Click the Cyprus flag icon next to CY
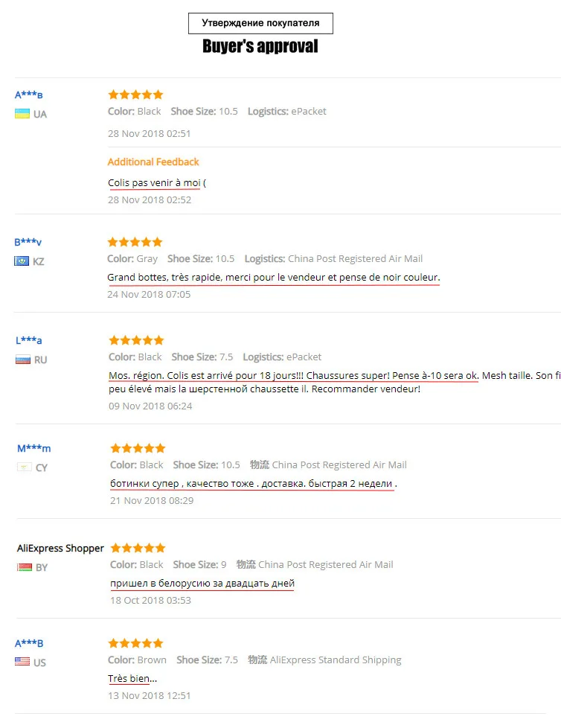The height and width of the screenshot is (728, 561). point(24,467)
